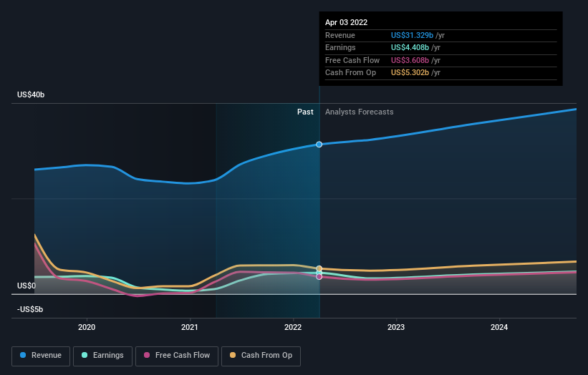Image resolution: width=588 pixels, height=375 pixels.
Task: Toggle the Revenue legend button
Action: (41, 356)
